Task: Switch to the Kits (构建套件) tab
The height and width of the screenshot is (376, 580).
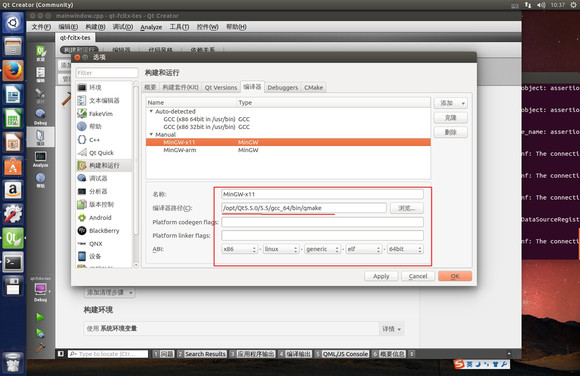Action: (x=181, y=87)
